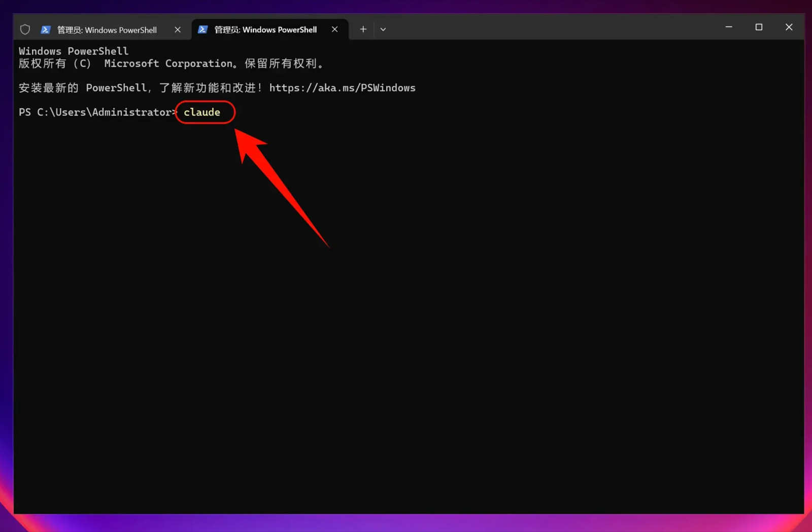
Task: Open a new tab with the plus button
Action: click(363, 29)
